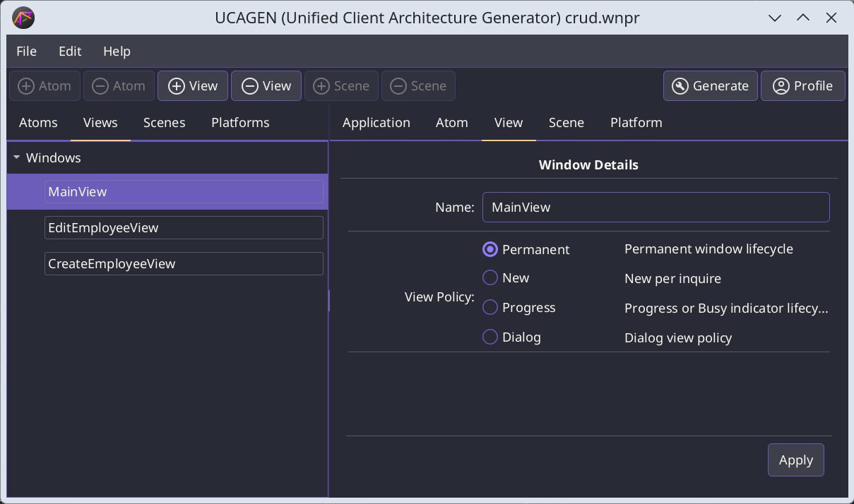Image resolution: width=854 pixels, height=504 pixels.
Task: Click the add Atom plus icon
Action: click(x=26, y=86)
